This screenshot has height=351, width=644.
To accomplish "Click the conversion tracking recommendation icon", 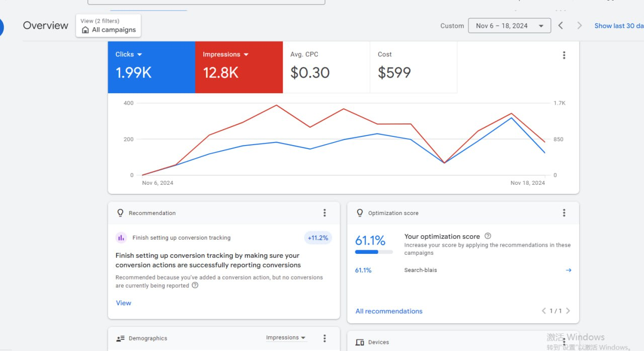I will pyautogui.click(x=121, y=238).
